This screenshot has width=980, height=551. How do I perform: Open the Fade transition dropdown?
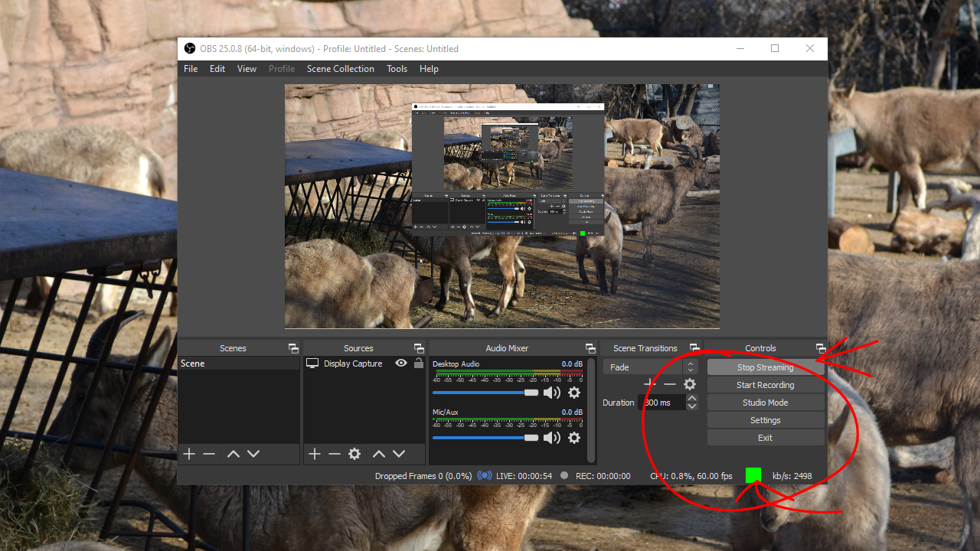coord(650,367)
